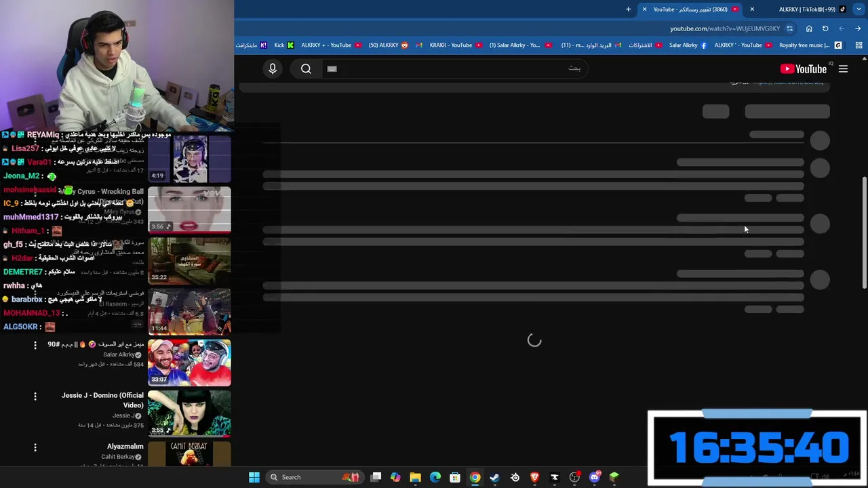Viewport: 868px width, 488px height.
Task: Open the YouTube hamburger guide menu
Action: click(843, 69)
